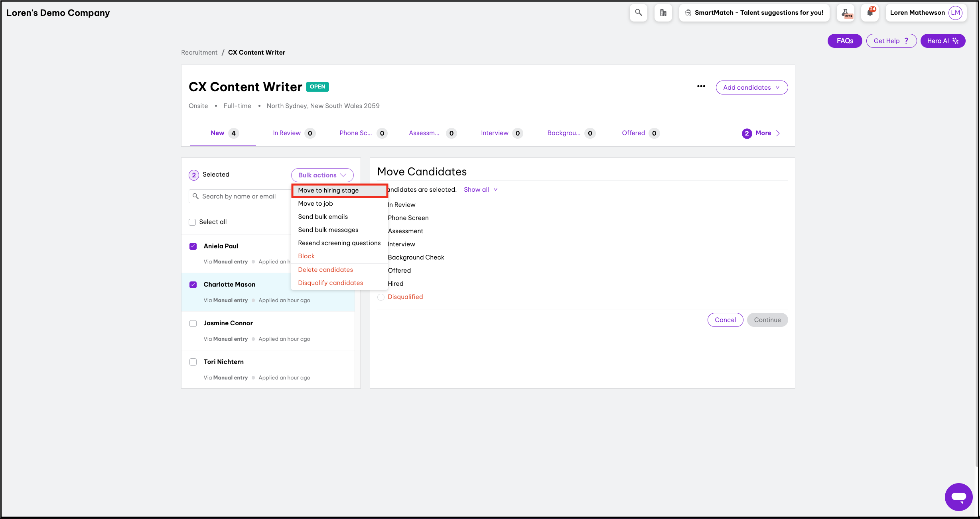Uncheck Aniela Paul checkbox
Viewport: 980px width, 519px height.
(193, 246)
